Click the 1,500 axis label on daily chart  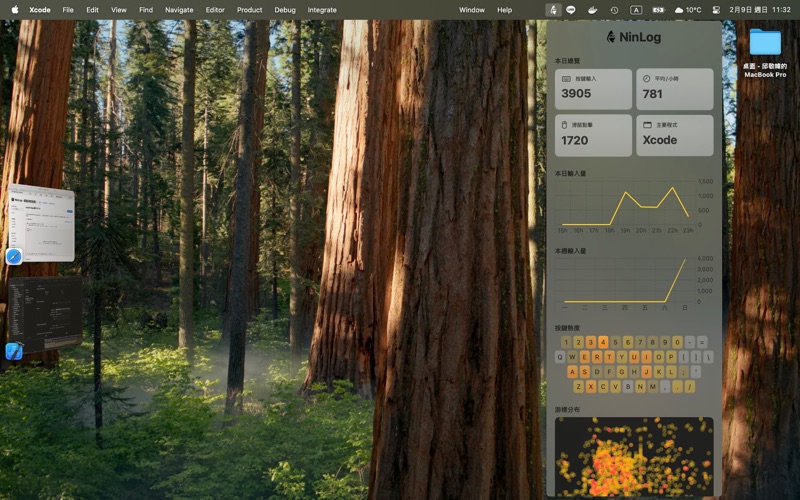(x=705, y=181)
